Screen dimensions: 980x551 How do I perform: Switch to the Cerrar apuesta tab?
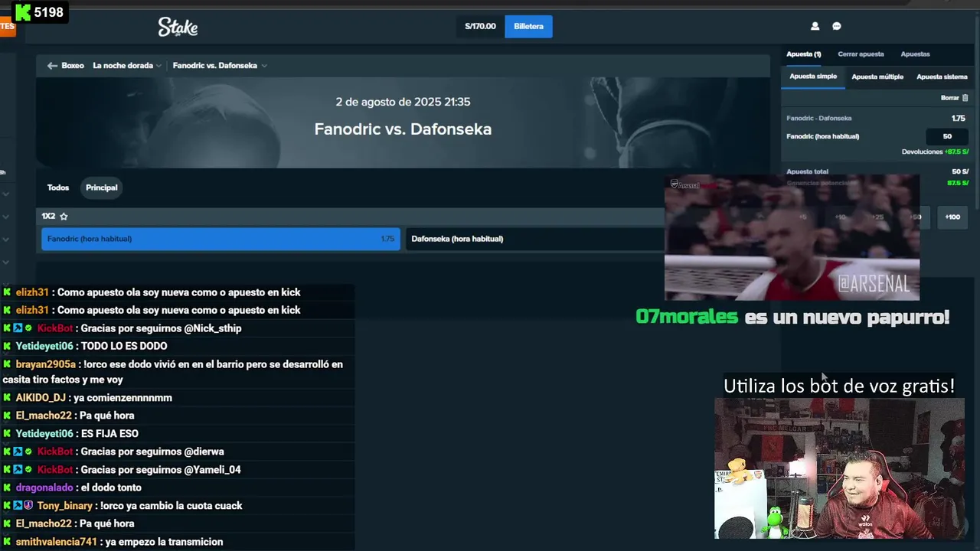(861, 54)
